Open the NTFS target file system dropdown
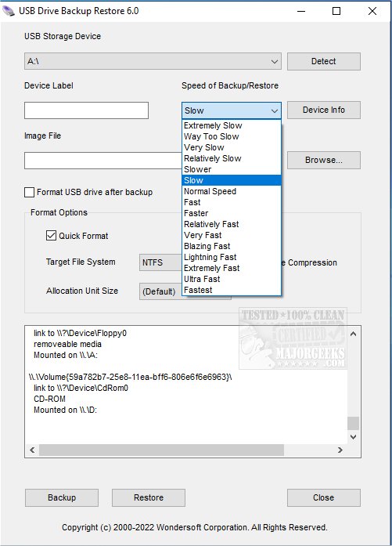 click(160, 262)
